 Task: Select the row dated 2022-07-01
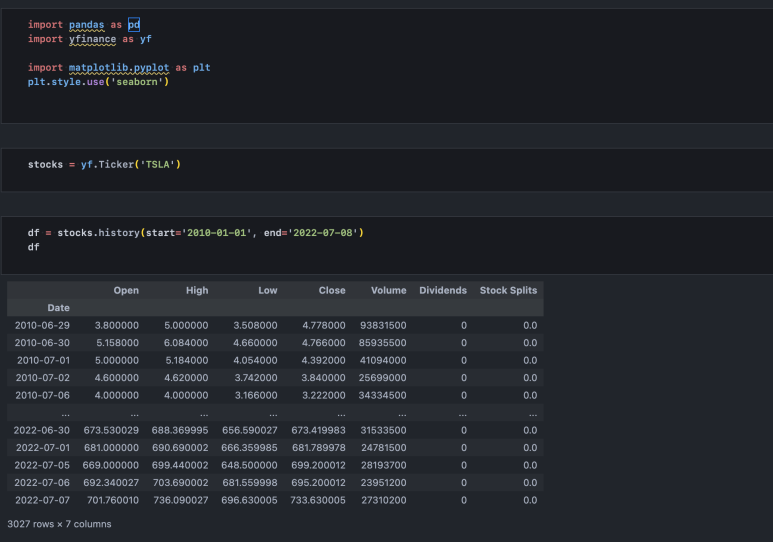coord(275,448)
